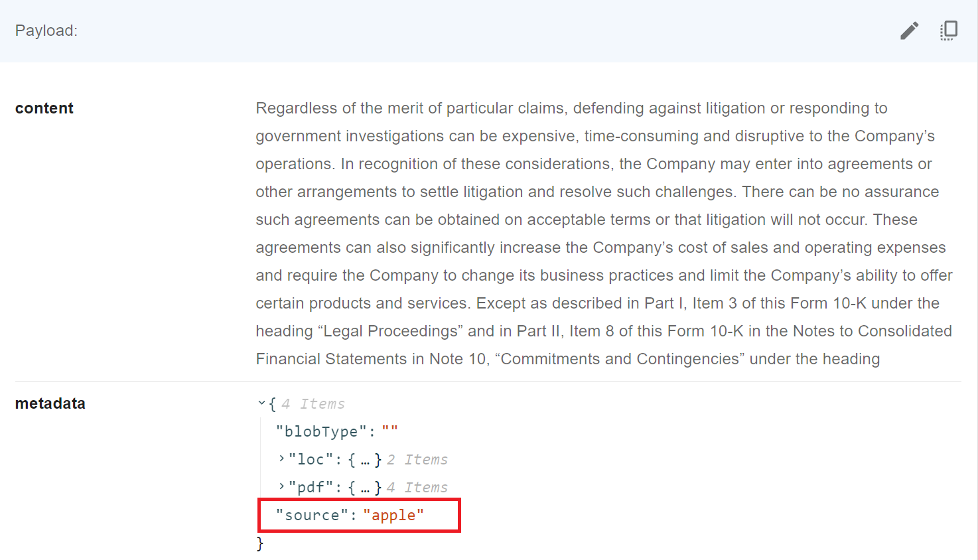The height and width of the screenshot is (560, 978).
Task: Select the "blobType" key
Action: (321, 432)
